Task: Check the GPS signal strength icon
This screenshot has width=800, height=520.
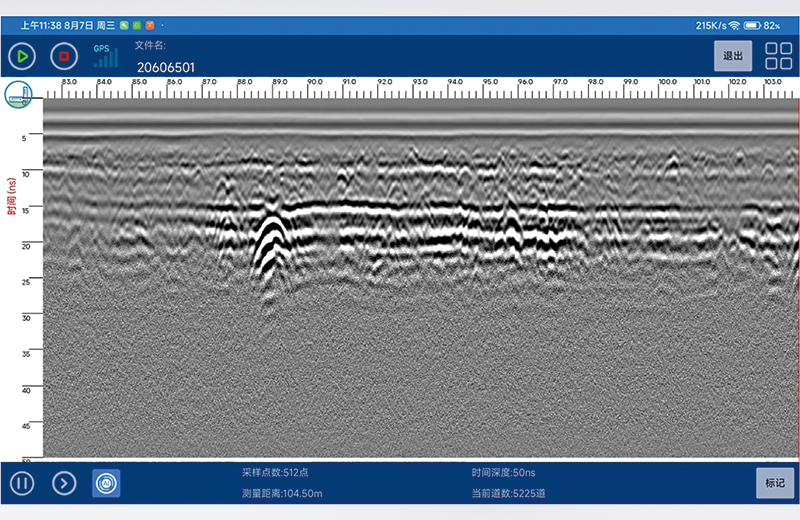Action: 104,56
